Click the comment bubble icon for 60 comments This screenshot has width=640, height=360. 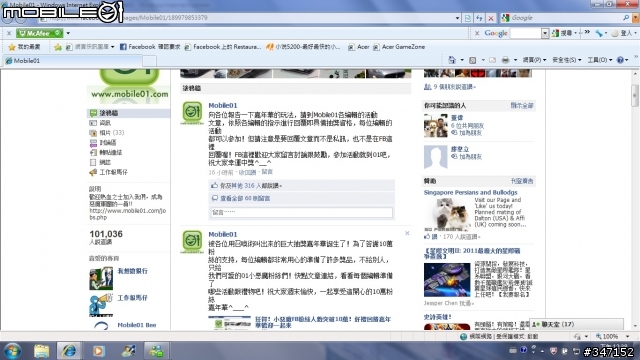click(x=215, y=198)
